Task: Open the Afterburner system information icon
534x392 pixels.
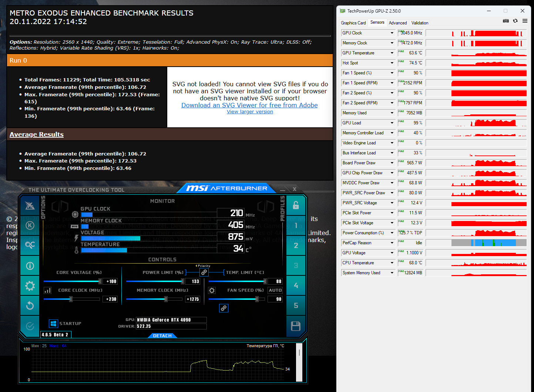Action: coord(30,266)
